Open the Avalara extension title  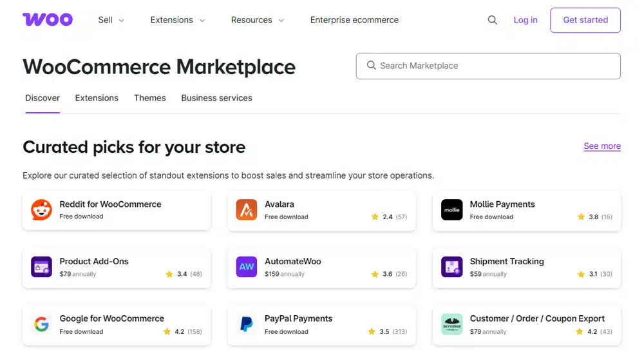tap(279, 204)
